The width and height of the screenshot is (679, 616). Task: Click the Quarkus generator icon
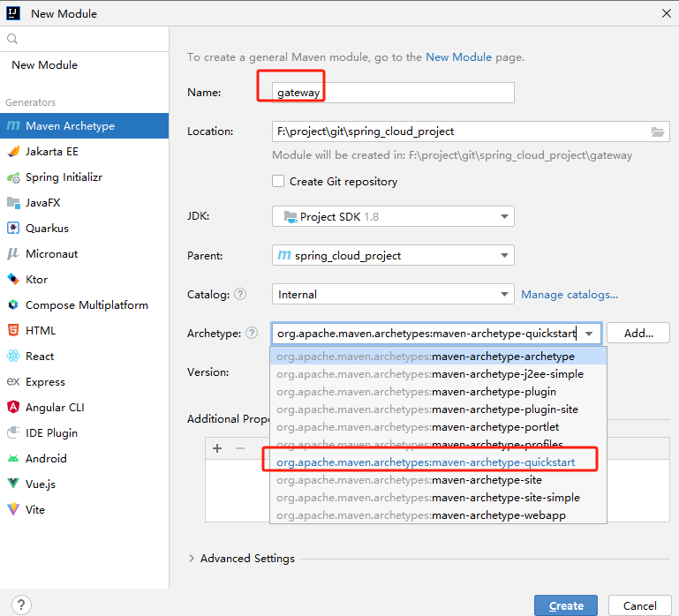pyautogui.click(x=13, y=229)
